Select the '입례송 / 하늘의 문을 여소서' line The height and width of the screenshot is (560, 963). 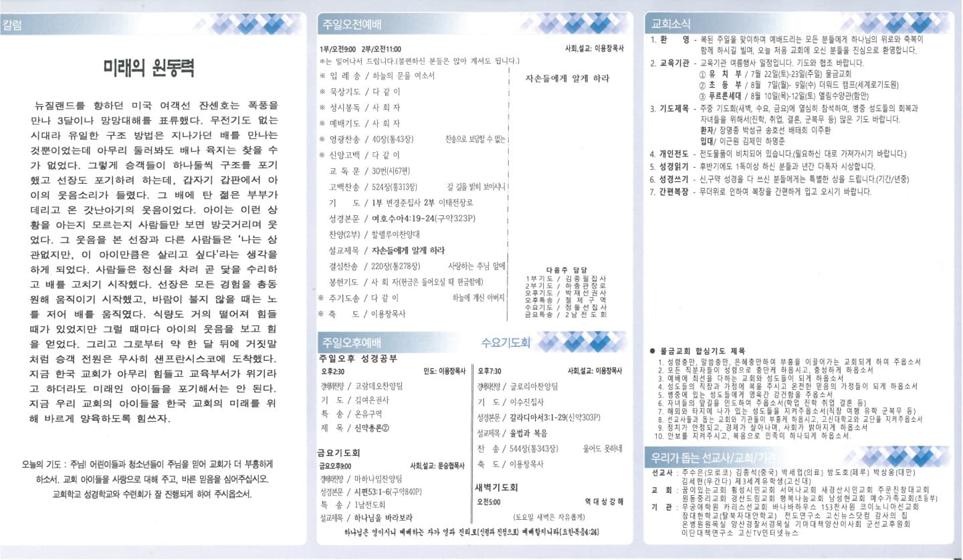coord(377,76)
